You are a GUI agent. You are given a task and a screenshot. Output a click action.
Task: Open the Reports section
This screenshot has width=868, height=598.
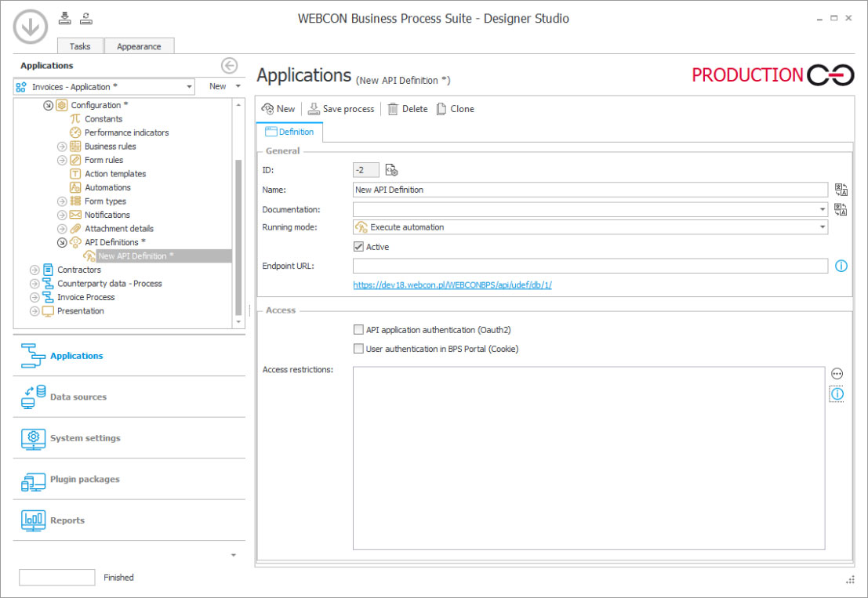129,520
